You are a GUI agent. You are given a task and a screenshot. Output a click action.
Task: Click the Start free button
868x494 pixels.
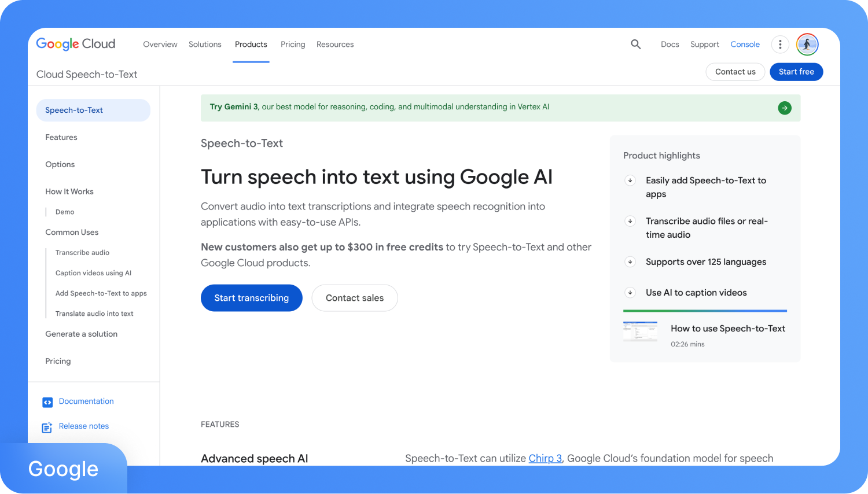click(x=796, y=71)
